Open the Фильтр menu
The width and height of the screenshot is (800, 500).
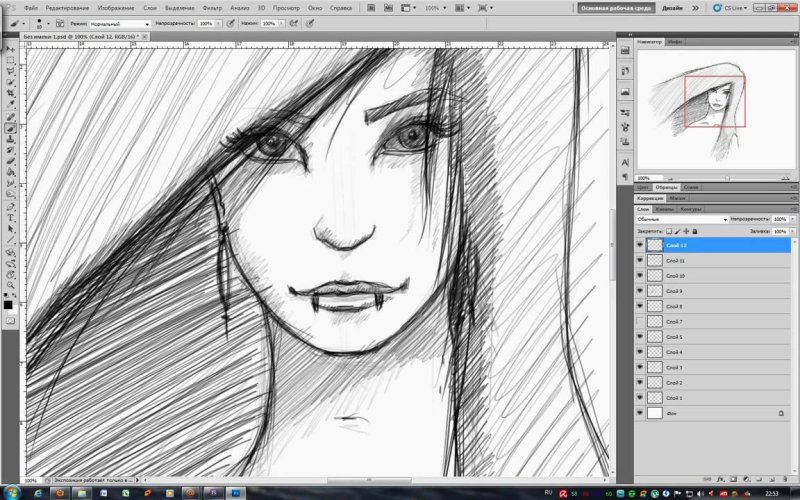(211, 7)
